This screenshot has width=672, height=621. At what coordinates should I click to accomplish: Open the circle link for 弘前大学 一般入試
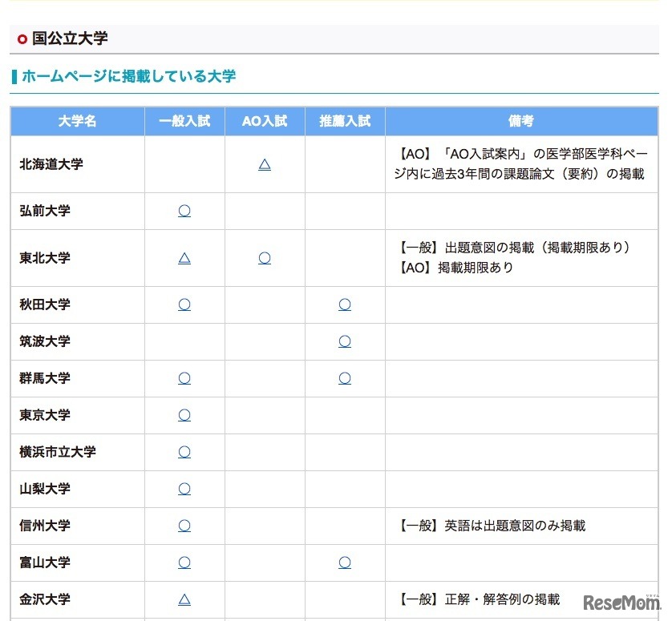(184, 211)
